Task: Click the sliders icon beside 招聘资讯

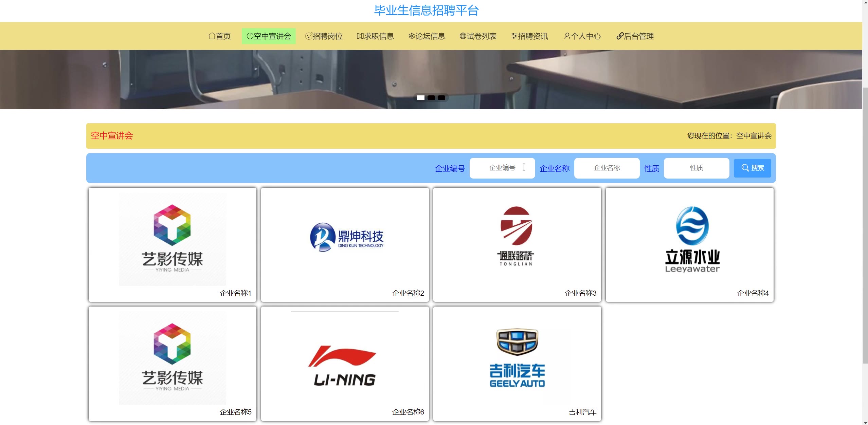Action: point(514,36)
